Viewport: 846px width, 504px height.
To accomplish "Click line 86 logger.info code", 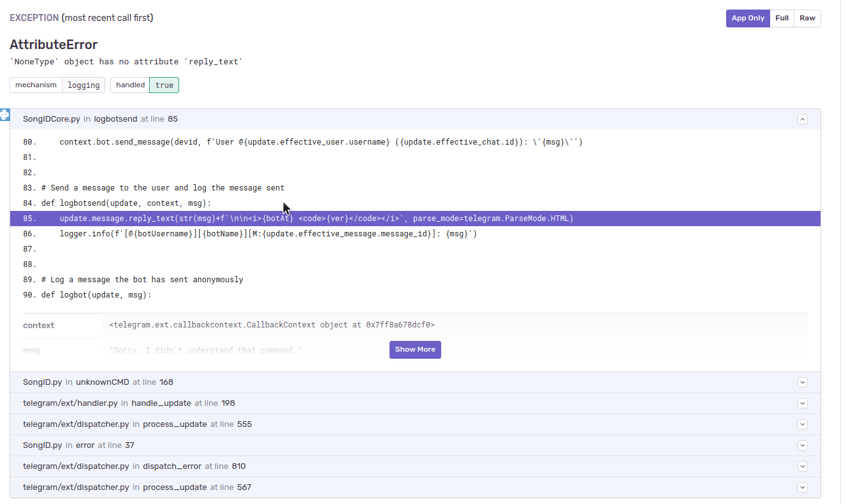I will 268,234.
